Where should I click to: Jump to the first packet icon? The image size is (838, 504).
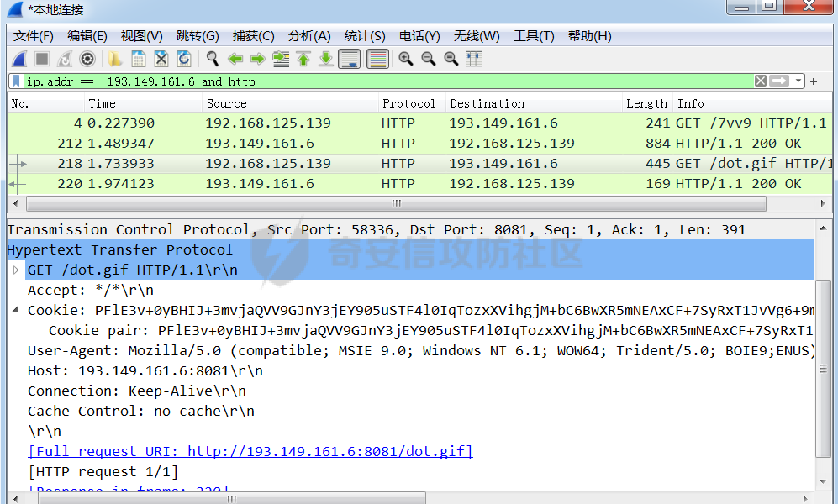[x=303, y=59]
